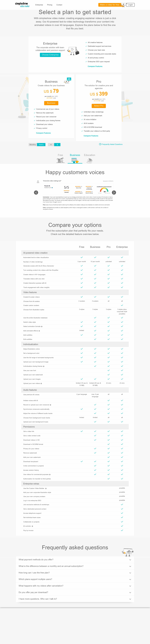
Task: Show the previous customer review
Action: pyautogui.click(x=36, y=193)
